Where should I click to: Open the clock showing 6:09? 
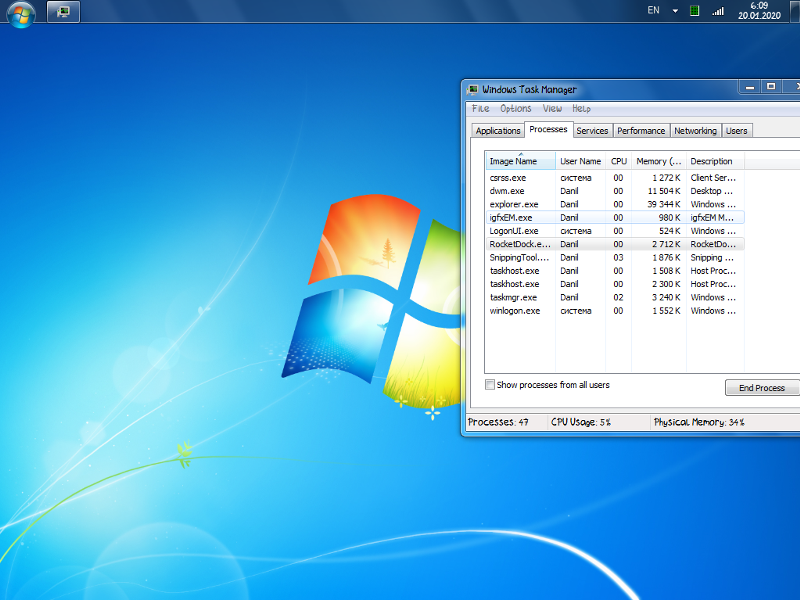click(x=759, y=11)
